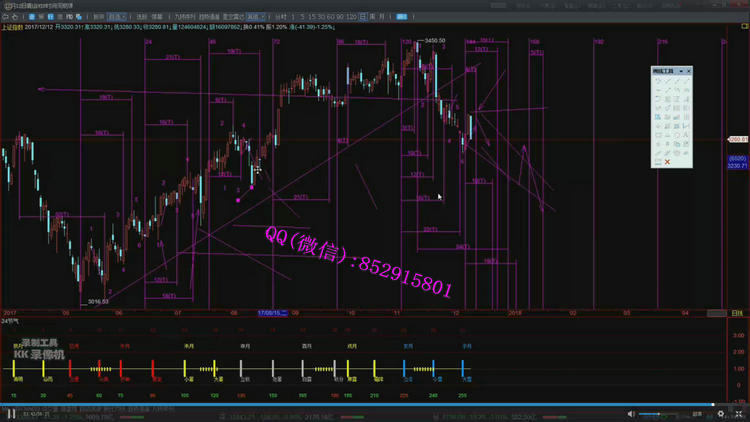Close the floating drawing tools palette
The width and height of the screenshot is (750, 422).
pyautogui.click(x=689, y=71)
